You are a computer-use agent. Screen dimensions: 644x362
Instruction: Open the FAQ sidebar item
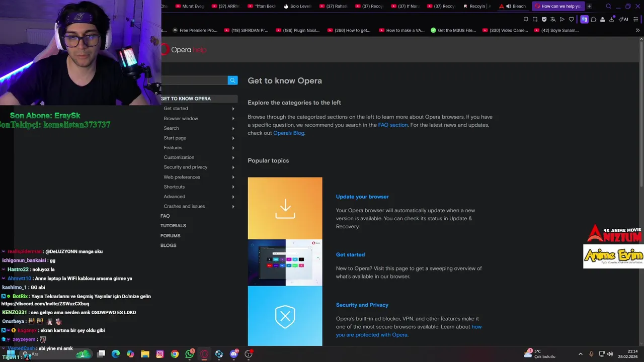(165, 216)
